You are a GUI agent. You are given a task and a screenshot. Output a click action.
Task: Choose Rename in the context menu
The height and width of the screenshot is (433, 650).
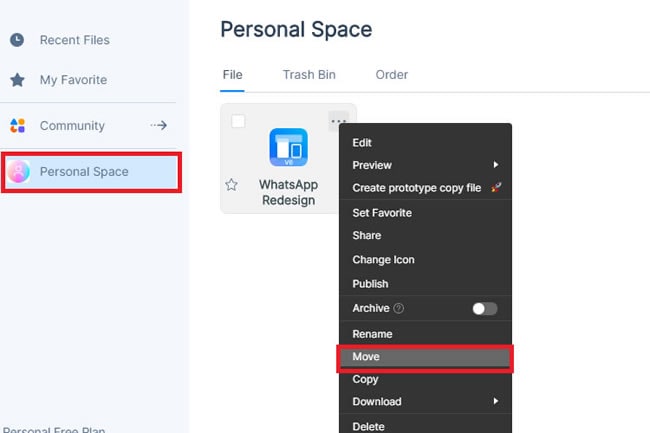click(x=372, y=334)
